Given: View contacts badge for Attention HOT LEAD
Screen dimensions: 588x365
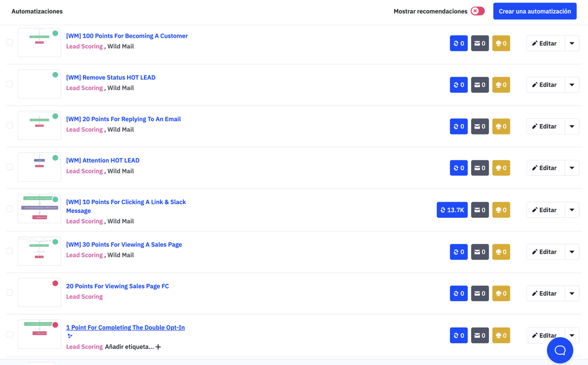Looking at the screenshot, I should click(x=459, y=168).
